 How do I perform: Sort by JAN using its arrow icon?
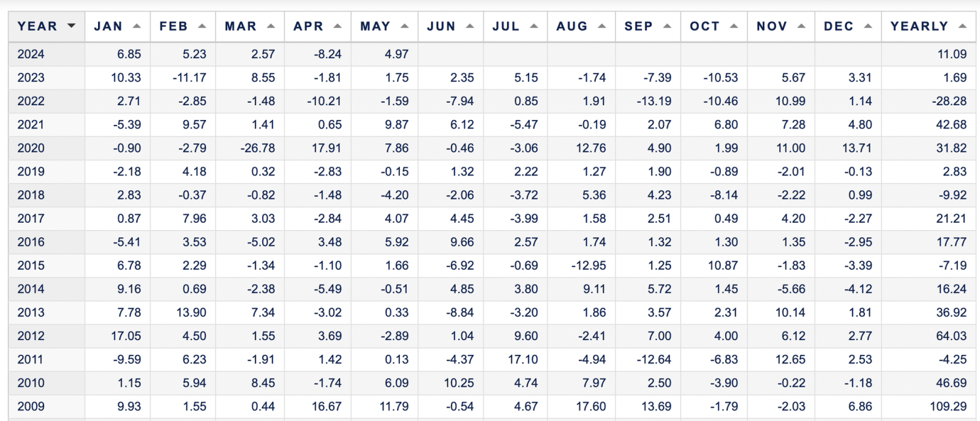coord(137,26)
